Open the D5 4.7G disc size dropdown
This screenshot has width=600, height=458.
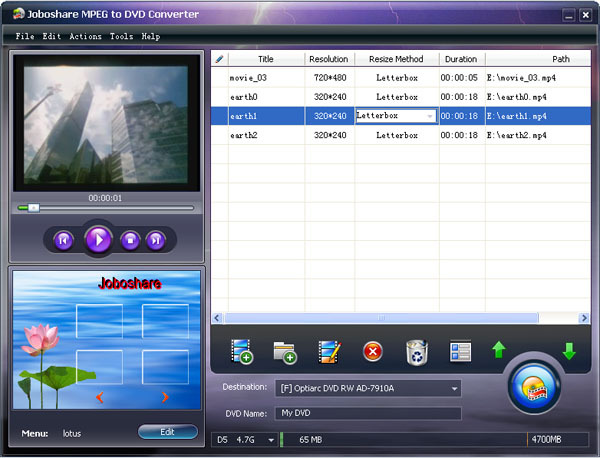[x=271, y=440]
